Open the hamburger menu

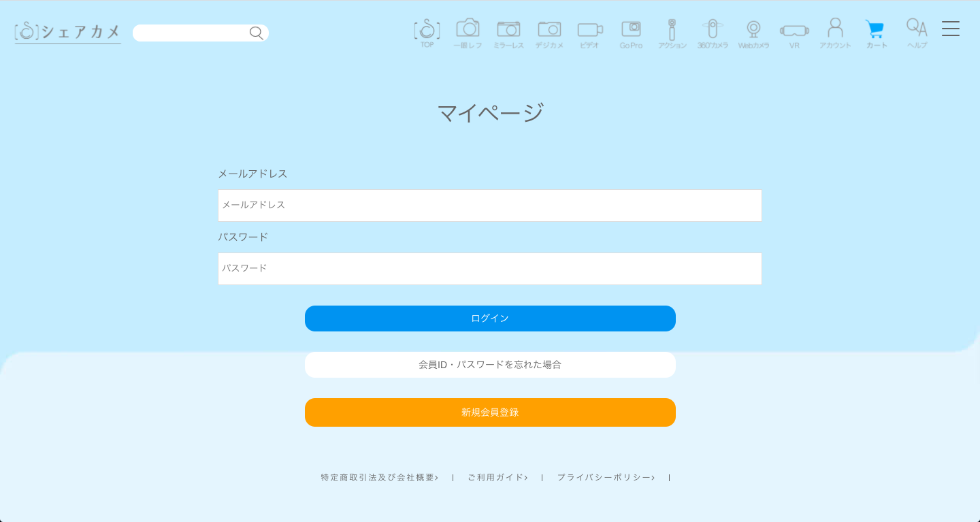(x=951, y=29)
